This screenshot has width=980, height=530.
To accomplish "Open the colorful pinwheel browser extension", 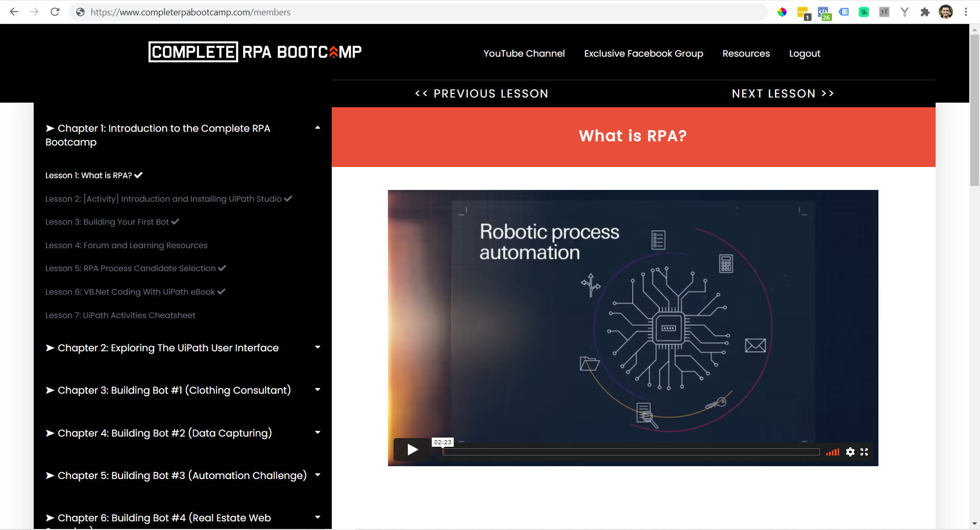I will [x=782, y=12].
